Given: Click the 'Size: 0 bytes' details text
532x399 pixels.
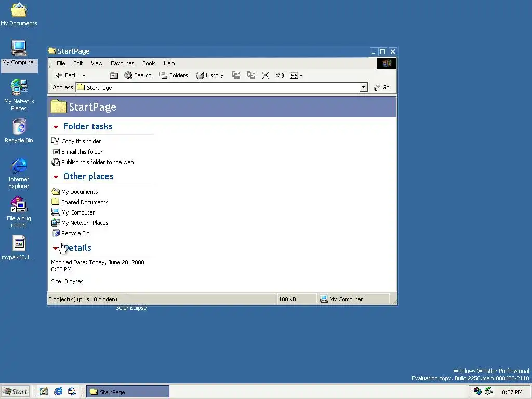Looking at the screenshot, I should [67, 281].
